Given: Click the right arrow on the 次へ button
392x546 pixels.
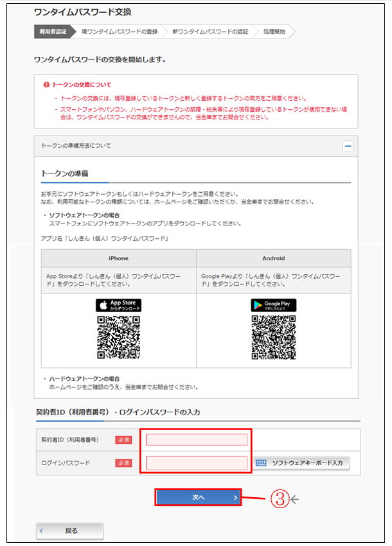Looking at the screenshot, I should 235,497.
